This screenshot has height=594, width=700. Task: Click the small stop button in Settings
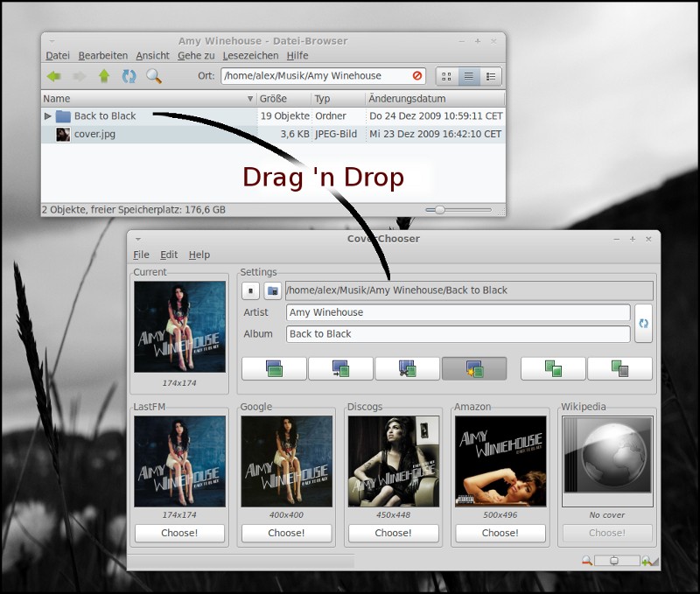250,290
